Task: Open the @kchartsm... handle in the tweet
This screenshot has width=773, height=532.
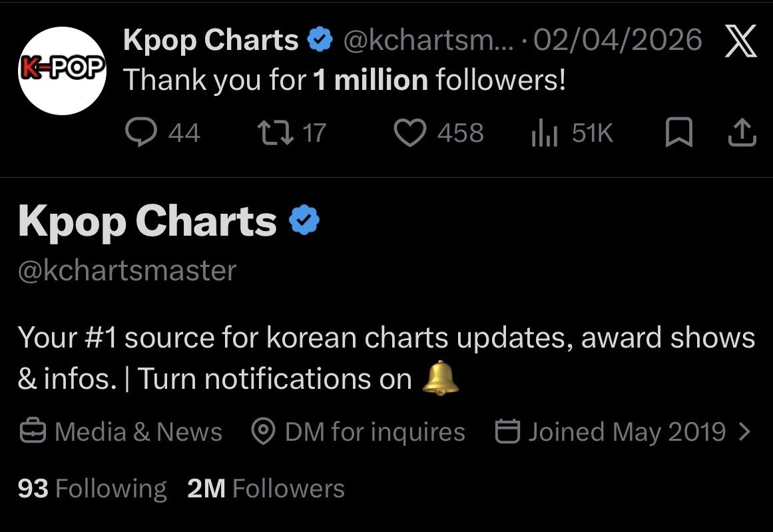Action: (x=428, y=40)
